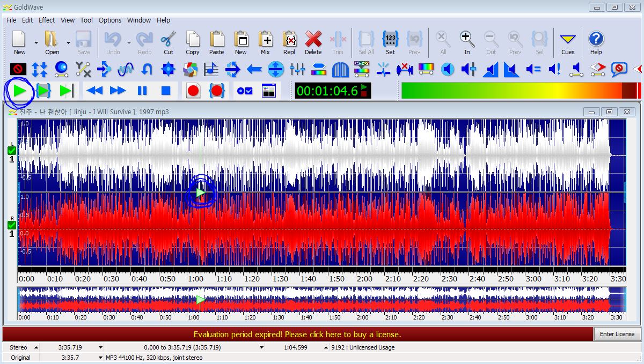The image size is (644, 364).
Task: Open the File menu
Action: click(11, 20)
